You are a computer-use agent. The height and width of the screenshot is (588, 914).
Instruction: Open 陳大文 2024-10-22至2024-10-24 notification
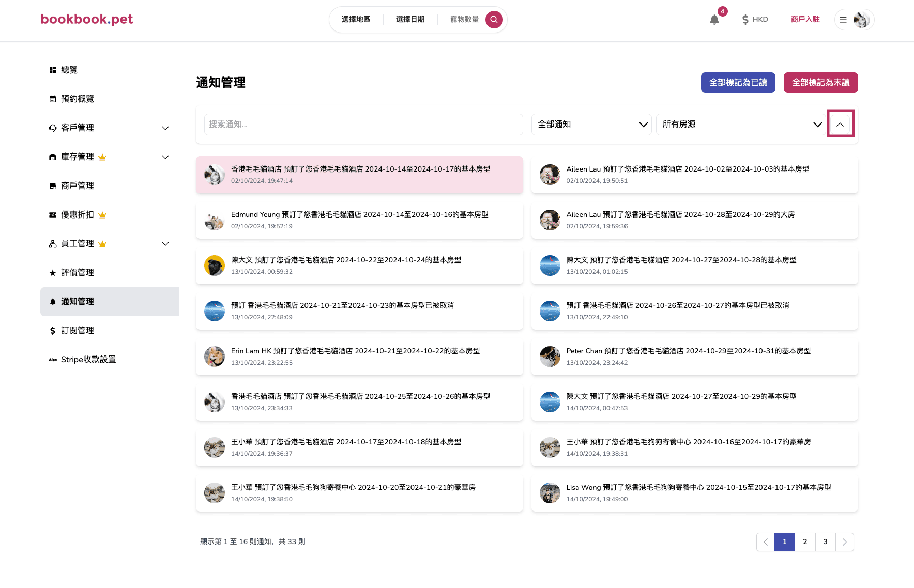359,266
